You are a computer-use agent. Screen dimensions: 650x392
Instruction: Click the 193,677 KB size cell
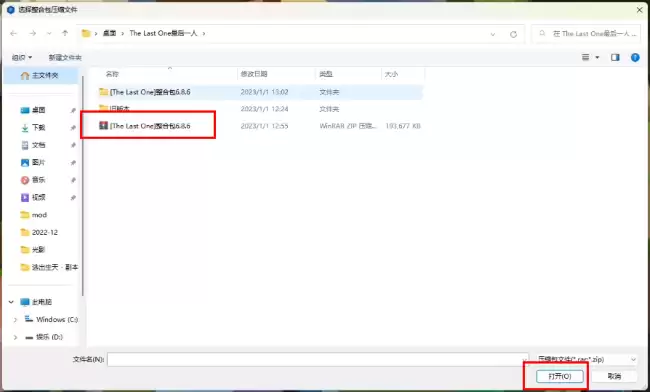point(403,126)
